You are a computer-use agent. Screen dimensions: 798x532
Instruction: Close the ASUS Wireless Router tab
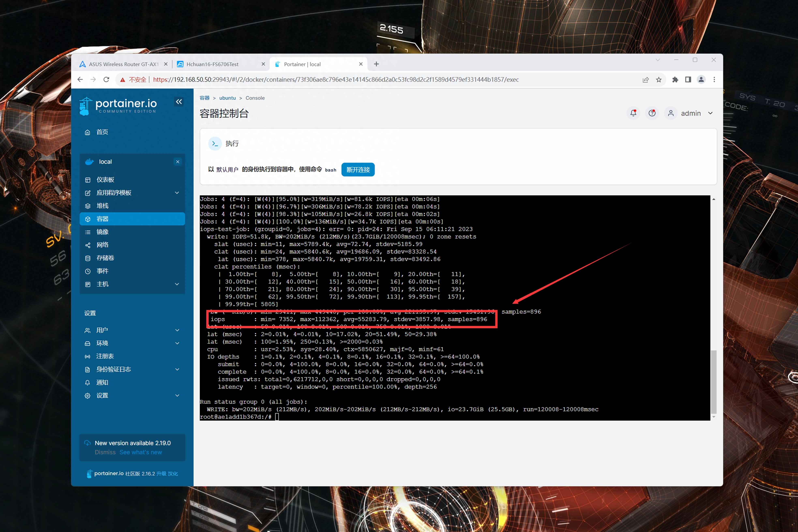[x=166, y=64]
